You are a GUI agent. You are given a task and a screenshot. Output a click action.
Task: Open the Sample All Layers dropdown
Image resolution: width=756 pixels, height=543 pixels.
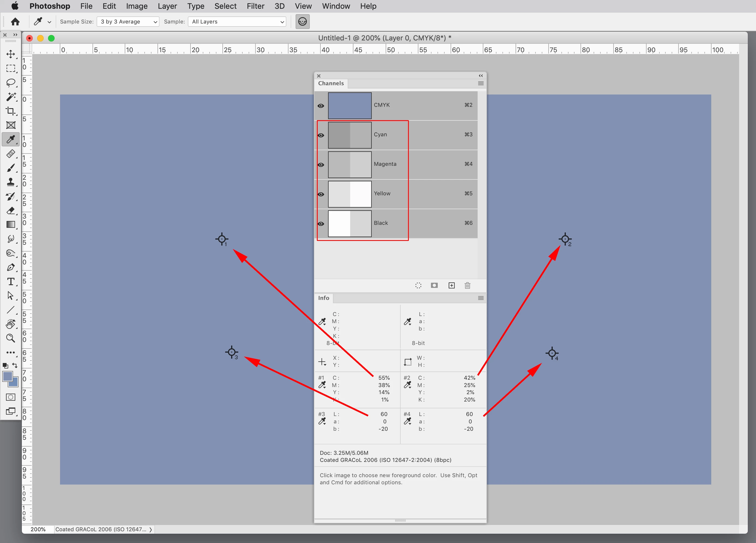pyautogui.click(x=237, y=22)
